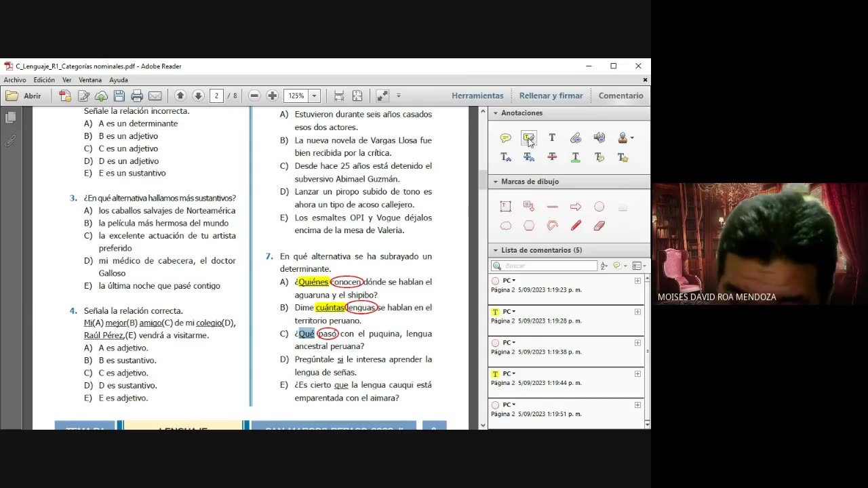Go to next page with down arrow
Image resolution: width=868 pixels, height=488 pixels.
pyautogui.click(x=198, y=96)
